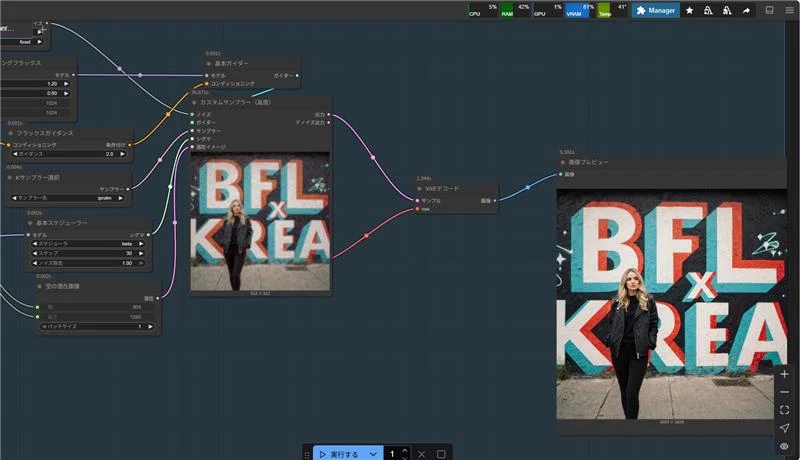Click the GPU temperature monitor
The width and height of the screenshot is (800, 460).
click(612, 10)
